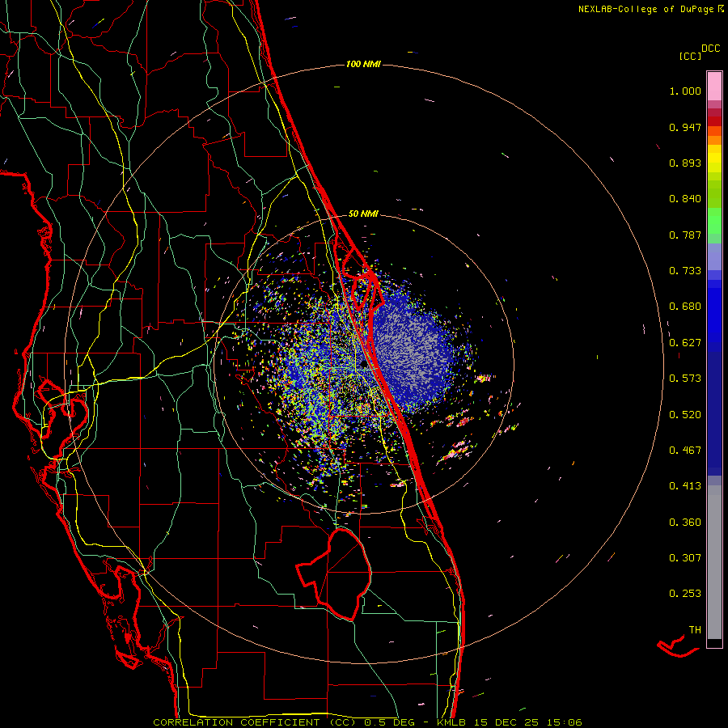Screen dimensions: 728x728
Task: Click the 0.520 value on the color scale
Action: coord(685,415)
